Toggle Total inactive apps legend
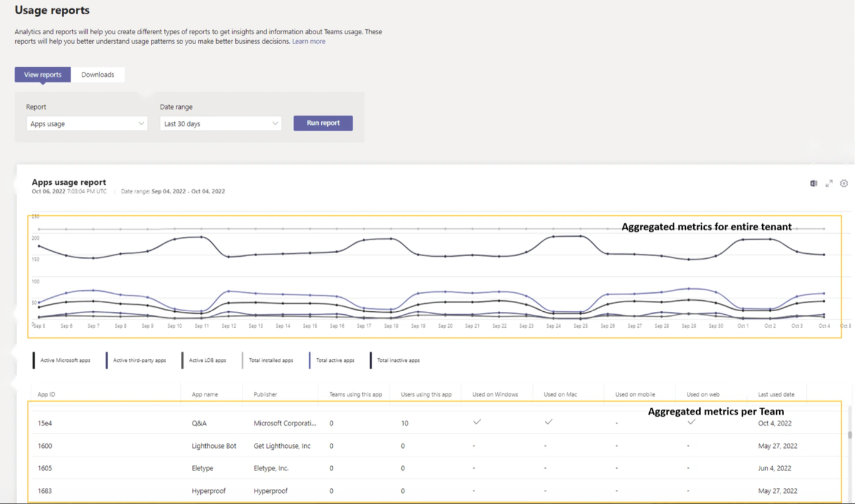Viewport: 855px width, 504px height. click(x=395, y=361)
